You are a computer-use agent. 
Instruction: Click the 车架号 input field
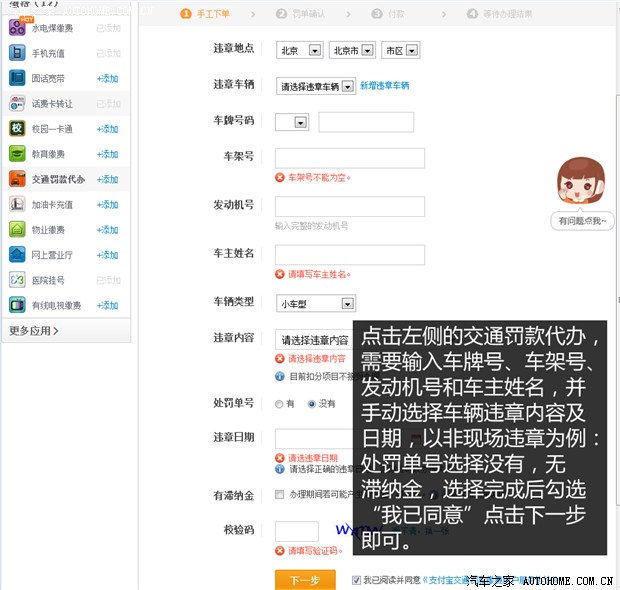tap(349, 158)
